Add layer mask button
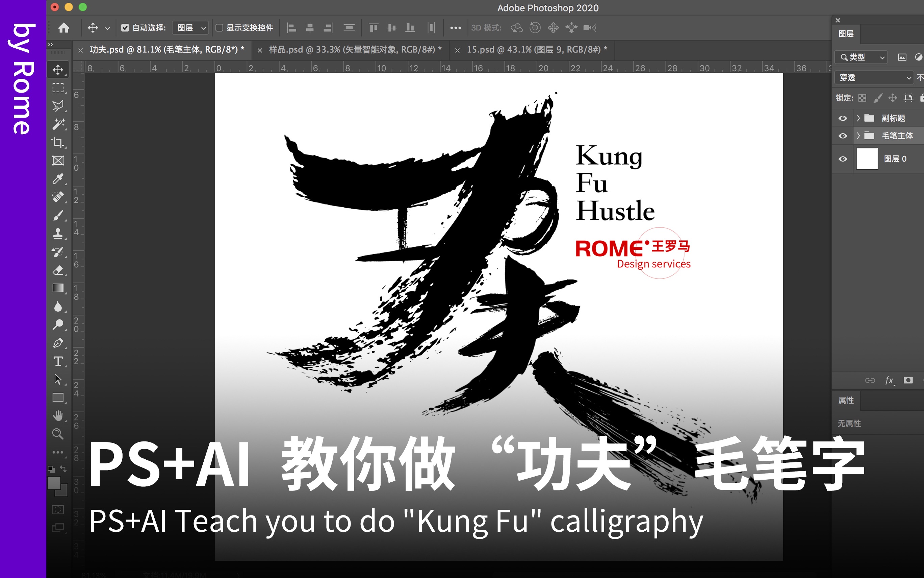 pyautogui.click(x=908, y=380)
